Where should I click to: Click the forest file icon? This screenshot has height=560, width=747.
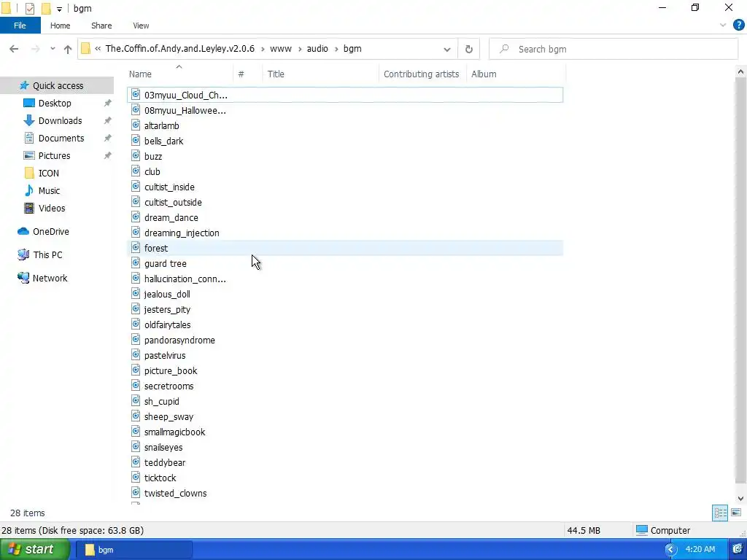(136, 248)
